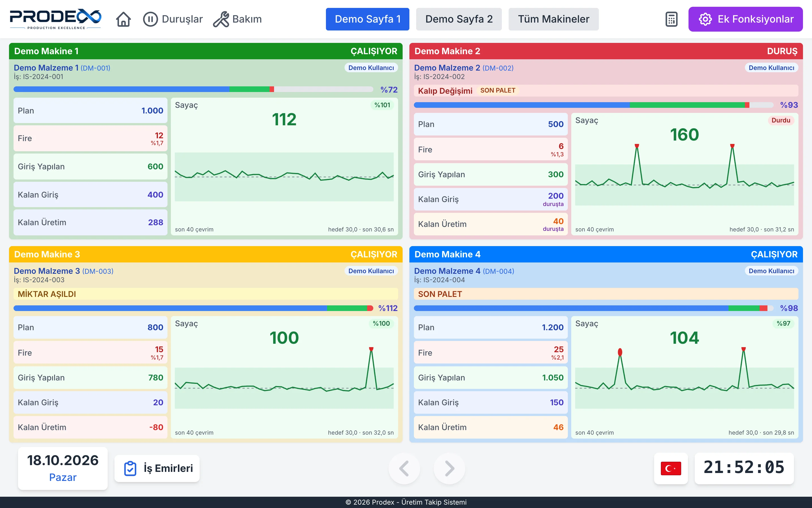Screen dimensions: 812x508
Task: Click Demo Kullanıcı badge on Makine 1
Action: (371, 68)
